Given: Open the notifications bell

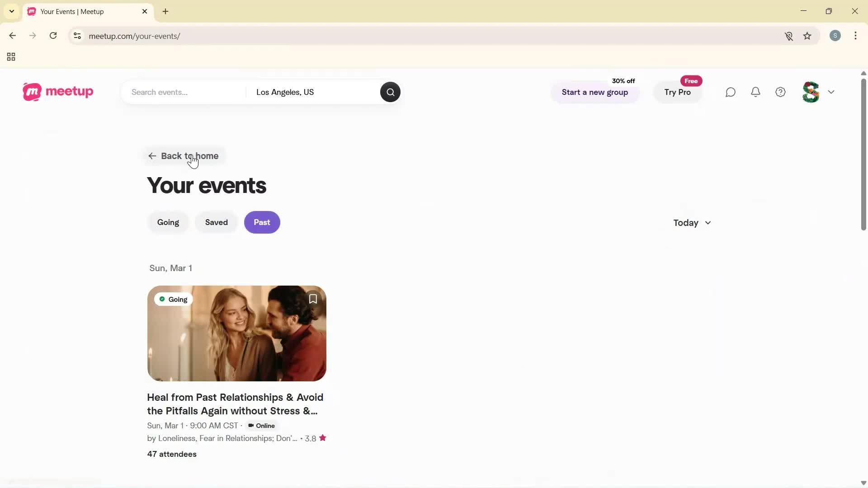Looking at the screenshot, I should (x=755, y=92).
